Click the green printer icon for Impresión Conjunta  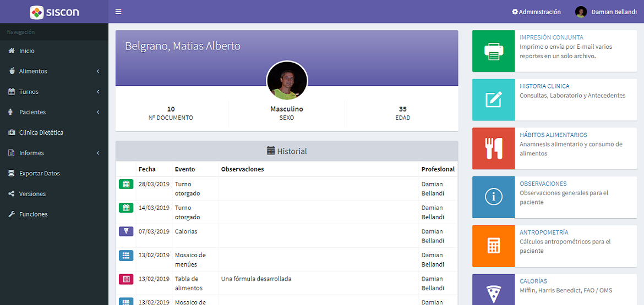493,51
